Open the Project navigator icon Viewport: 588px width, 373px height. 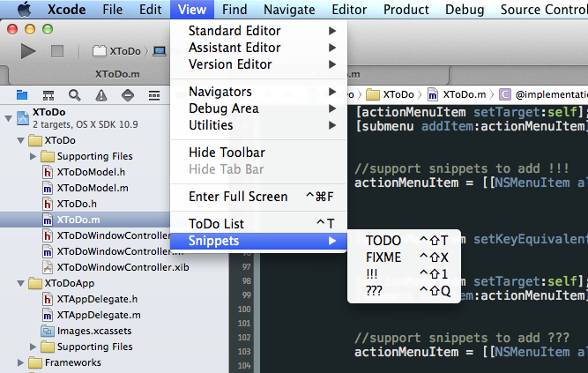point(22,95)
